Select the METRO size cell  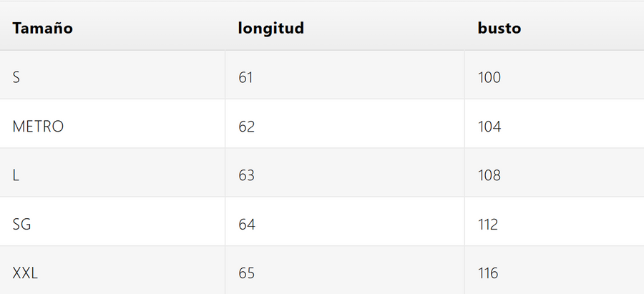38,127
